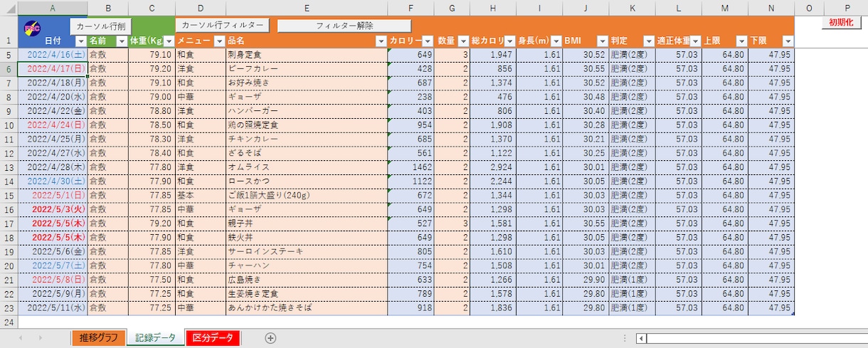The height and width of the screenshot is (348, 868).
Task: Click the previous sheet navigation arrow
Action: click(21, 338)
